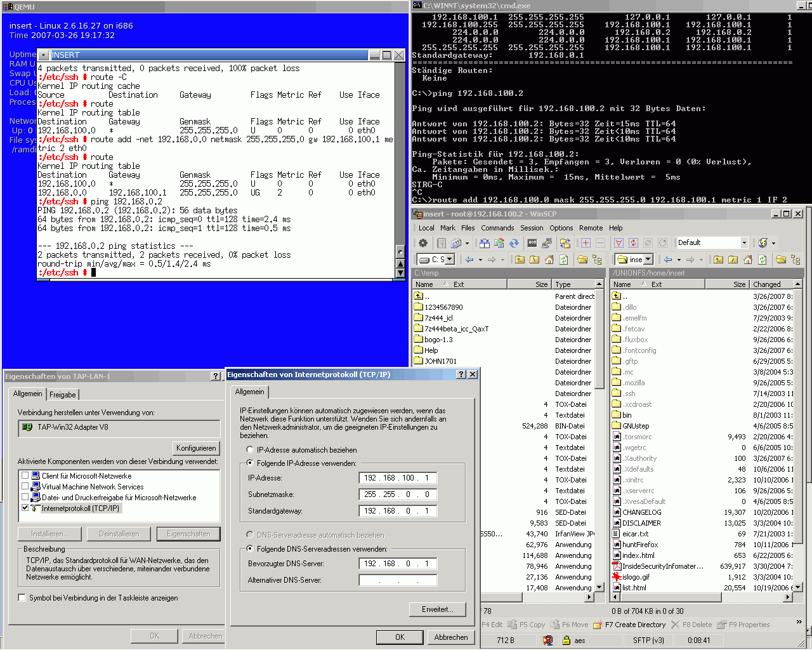The width and height of the screenshot is (812, 650).
Task: Open the Console terminal icon in WinSCP toolbar
Action: (x=532, y=242)
